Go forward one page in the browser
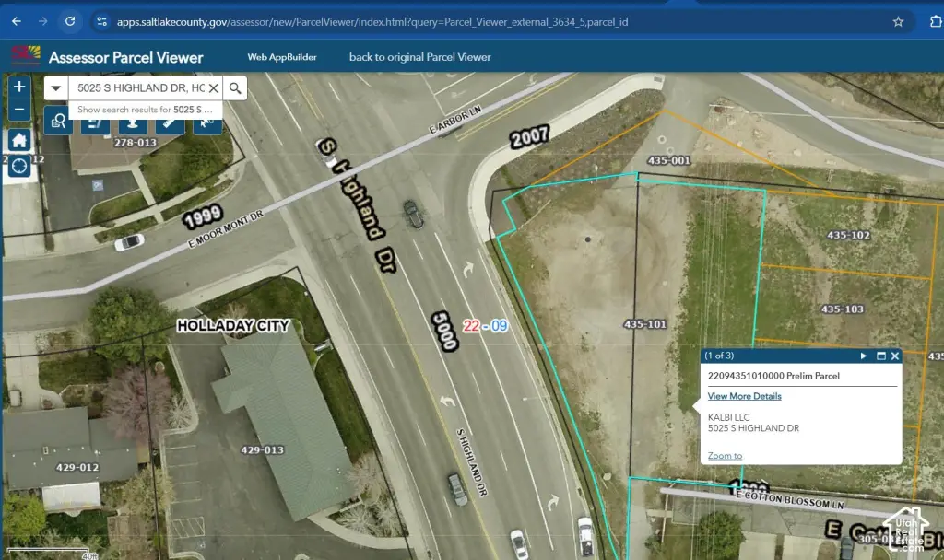This screenshot has height=560, width=944. [x=42, y=22]
